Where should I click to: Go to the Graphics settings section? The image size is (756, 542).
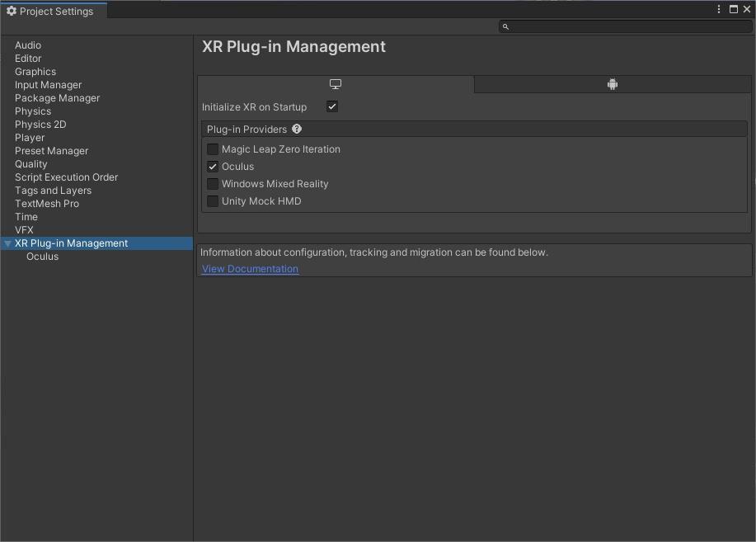click(35, 72)
